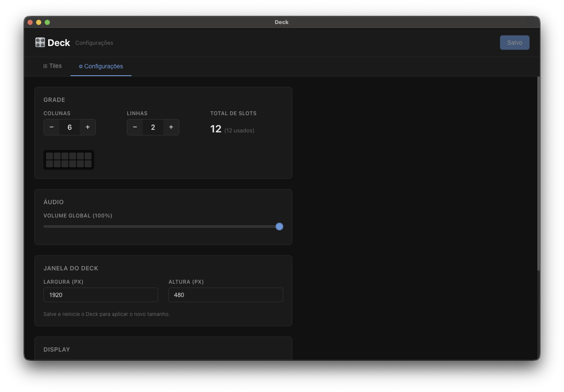Click the Configurações subtitle beside Deck
Viewport: 564px width, 392px height.
(x=94, y=43)
